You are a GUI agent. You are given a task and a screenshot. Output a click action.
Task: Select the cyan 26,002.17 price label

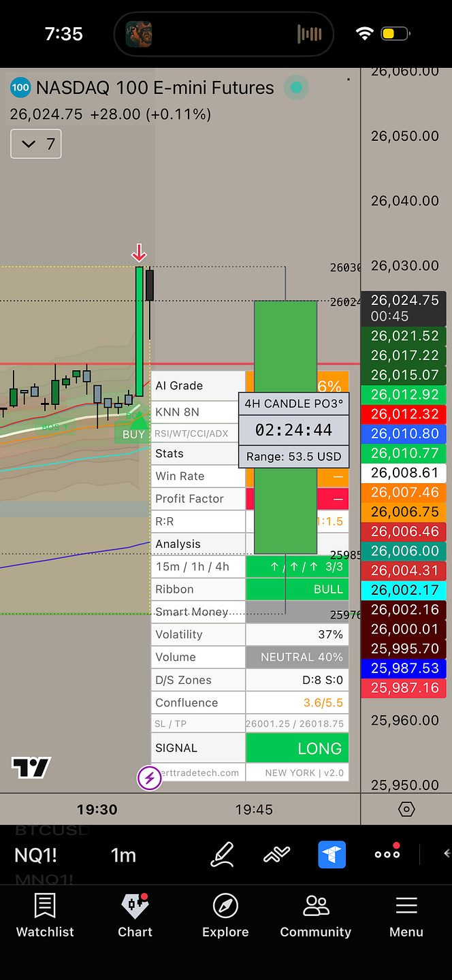pyautogui.click(x=404, y=590)
